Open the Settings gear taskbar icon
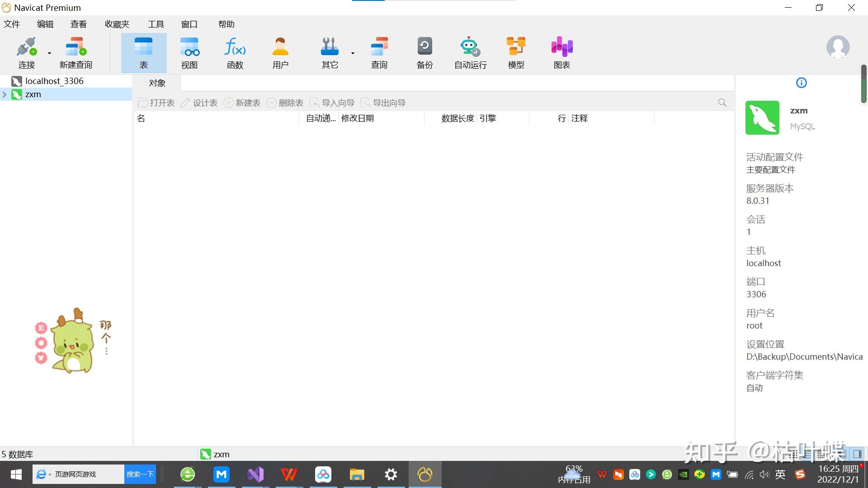Screen dimensions: 868x488 (391, 474)
